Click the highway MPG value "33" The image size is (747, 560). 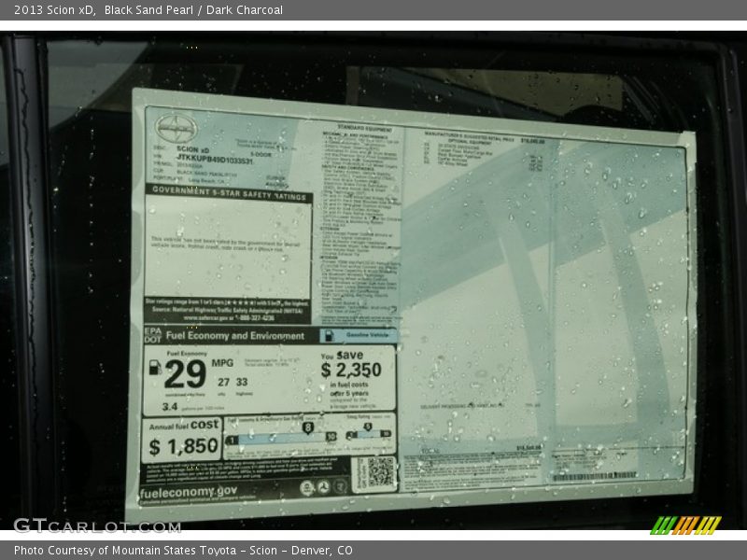(242, 382)
